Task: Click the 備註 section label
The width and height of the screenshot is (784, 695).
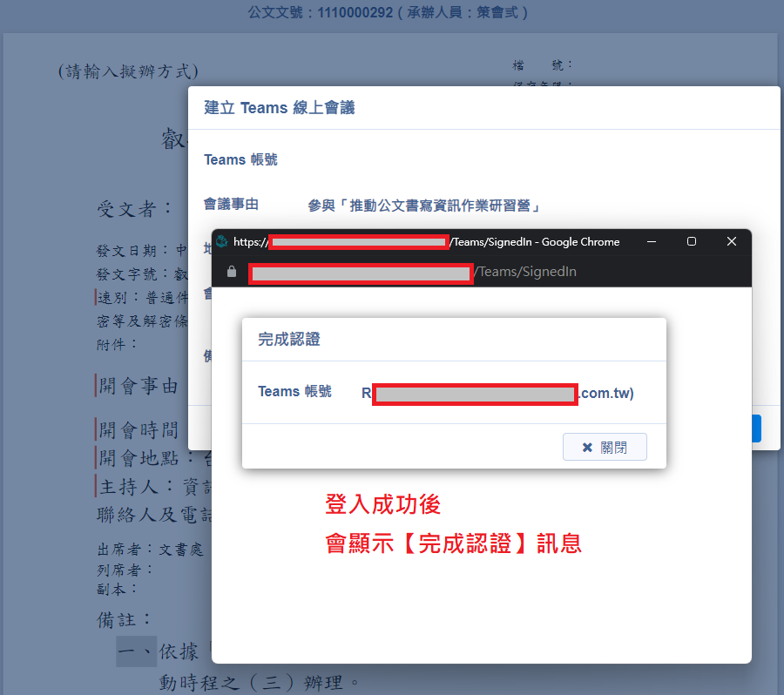Action: click(124, 619)
